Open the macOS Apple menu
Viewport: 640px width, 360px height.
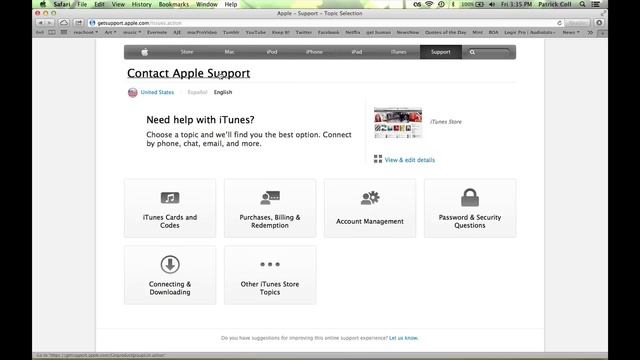click(x=43, y=4)
